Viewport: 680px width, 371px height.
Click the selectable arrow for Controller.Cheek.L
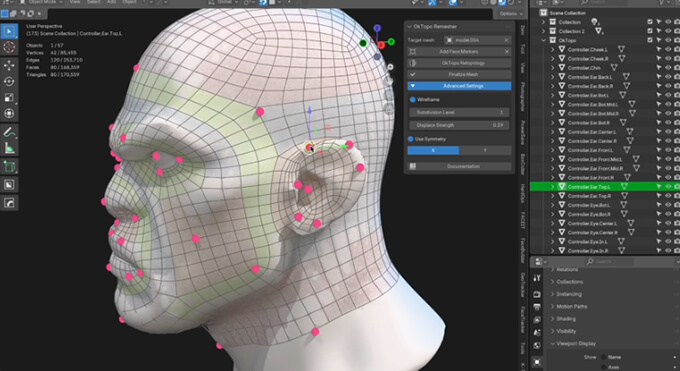658,49
